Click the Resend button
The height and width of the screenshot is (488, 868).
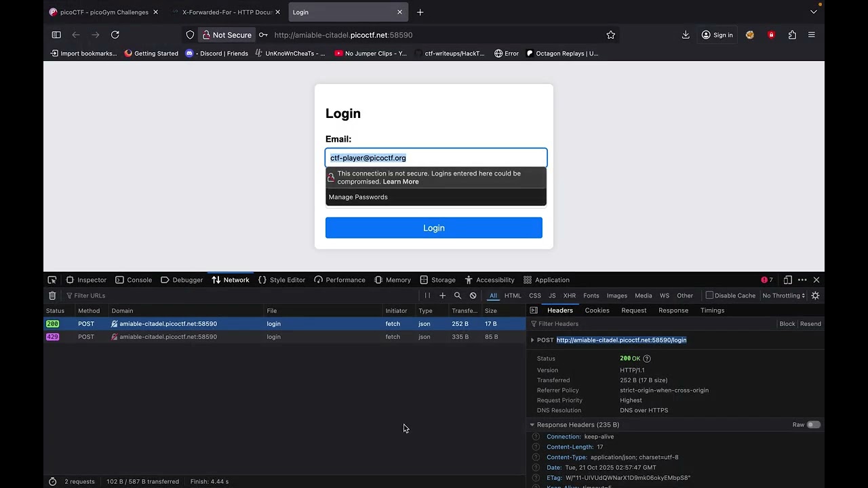[810, 324]
